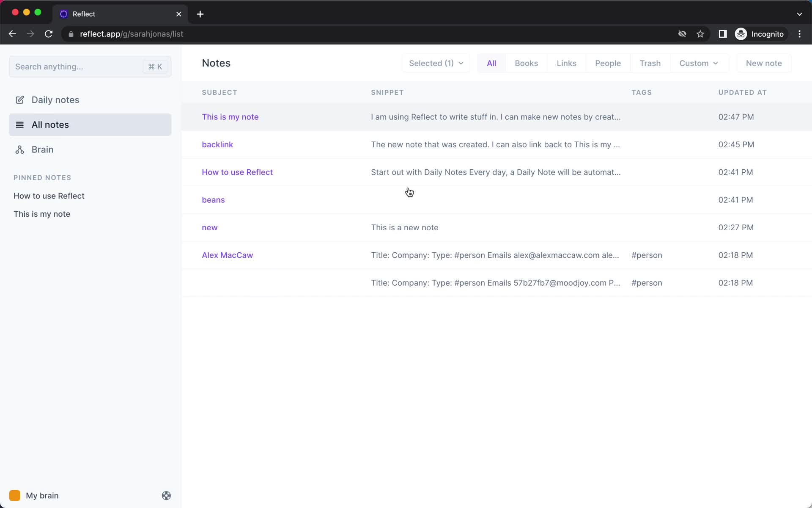The image size is (812, 508).
Task: Click the SNIPPET column header
Action: click(x=387, y=92)
